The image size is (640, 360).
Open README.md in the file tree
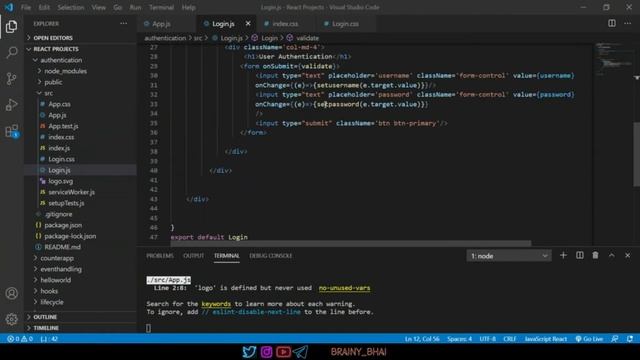pos(80,247)
